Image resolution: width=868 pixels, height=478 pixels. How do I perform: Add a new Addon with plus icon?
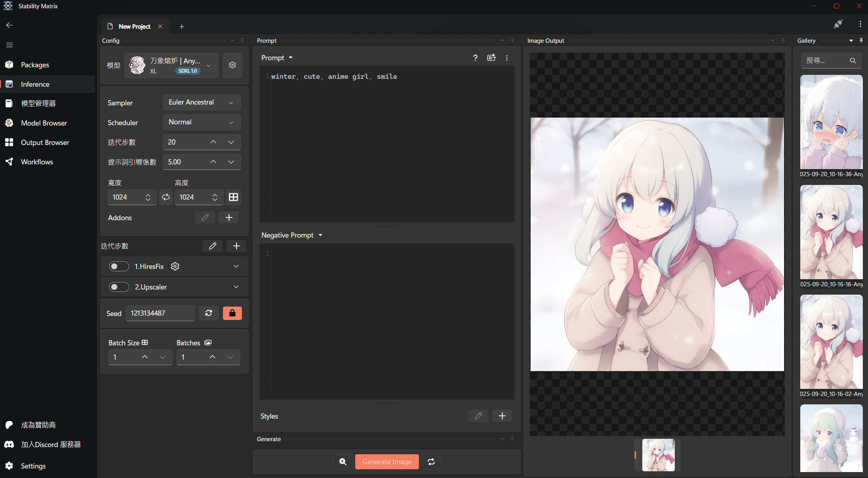coord(229,217)
